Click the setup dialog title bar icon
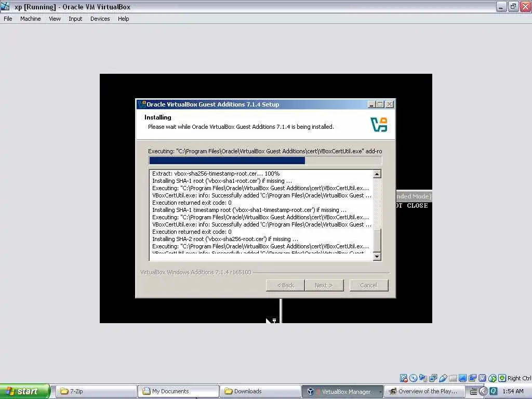The image size is (532, 399). [x=142, y=104]
